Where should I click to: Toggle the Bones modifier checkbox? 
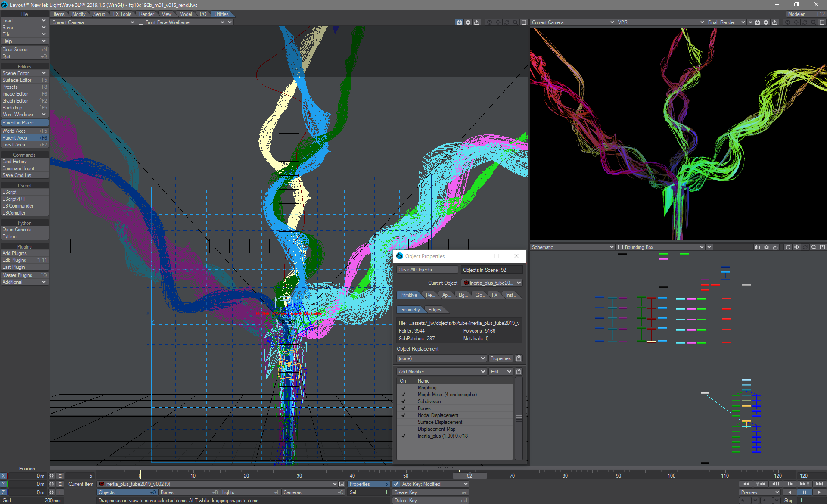point(403,408)
